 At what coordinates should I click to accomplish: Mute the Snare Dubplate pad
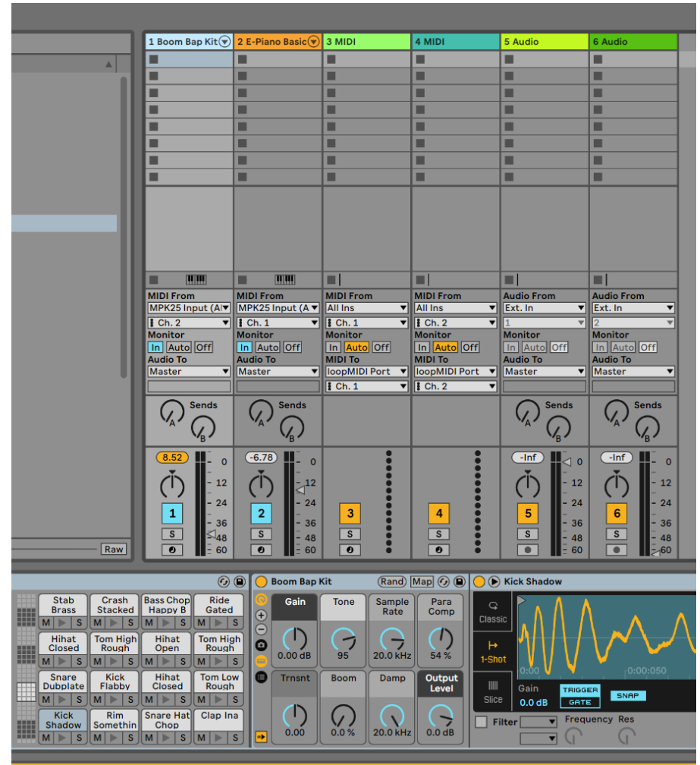tap(46, 700)
